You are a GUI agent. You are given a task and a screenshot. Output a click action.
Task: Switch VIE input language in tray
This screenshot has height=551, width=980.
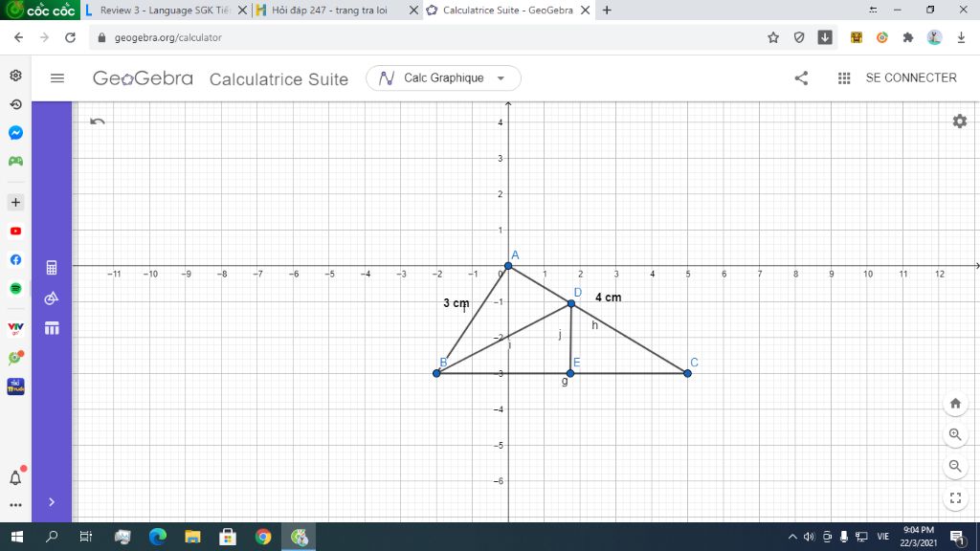(x=882, y=537)
